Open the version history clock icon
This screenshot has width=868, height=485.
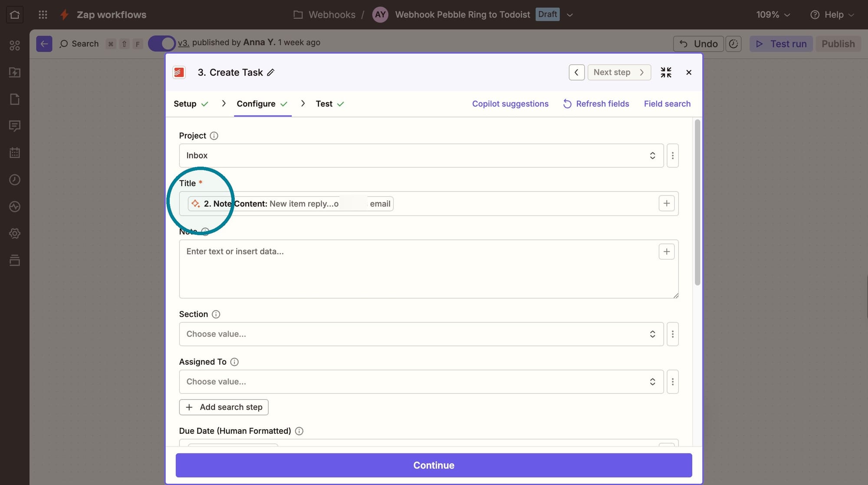pos(733,44)
